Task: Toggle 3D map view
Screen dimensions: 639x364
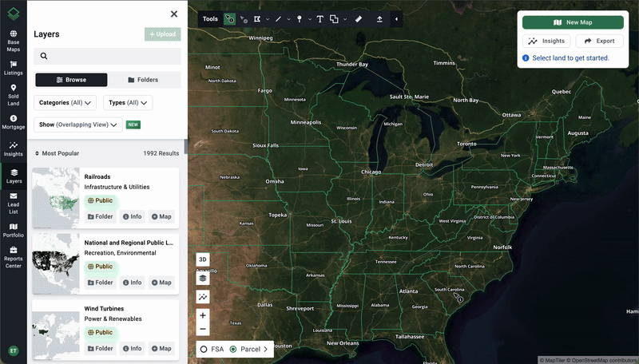Action: 203,259
